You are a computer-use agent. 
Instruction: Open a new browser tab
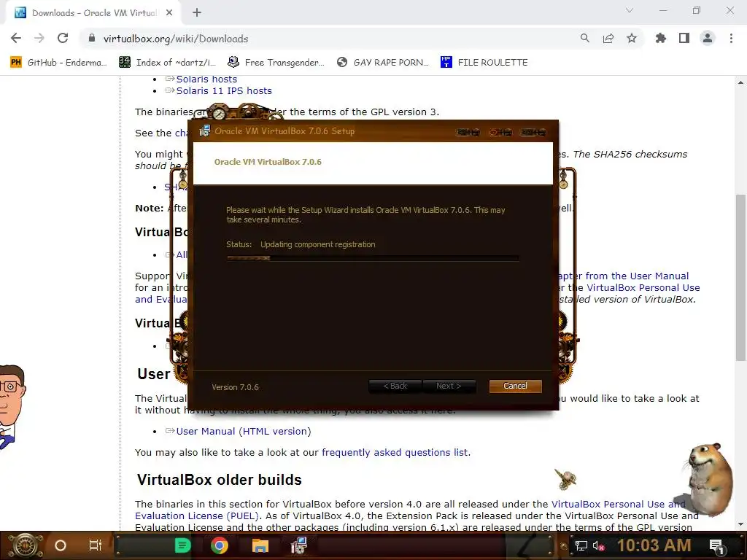coord(197,13)
